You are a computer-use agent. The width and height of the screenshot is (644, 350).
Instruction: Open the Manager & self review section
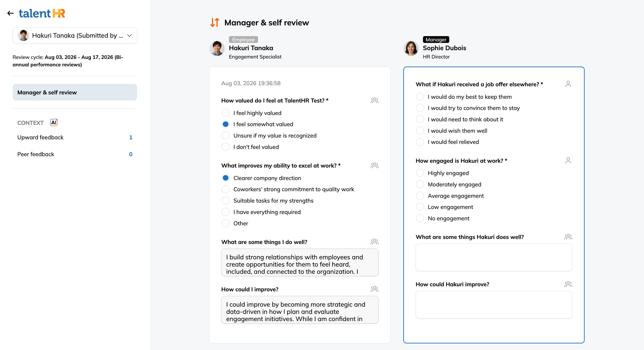point(75,92)
